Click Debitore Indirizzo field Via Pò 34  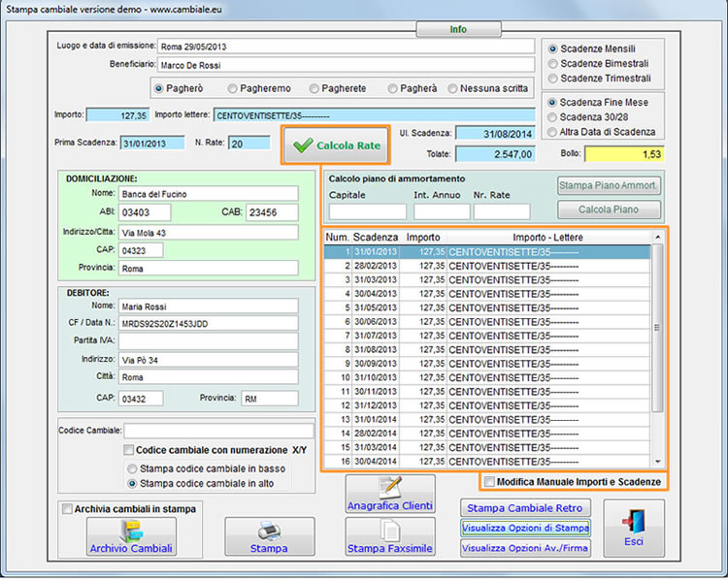(x=209, y=360)
